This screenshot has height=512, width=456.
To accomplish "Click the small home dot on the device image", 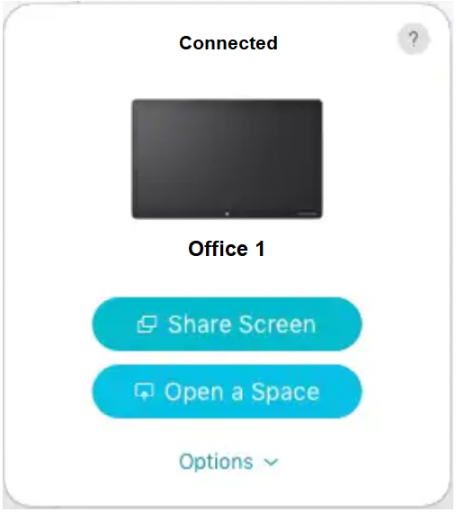I will pyautogui.click(x=227, y=214).
